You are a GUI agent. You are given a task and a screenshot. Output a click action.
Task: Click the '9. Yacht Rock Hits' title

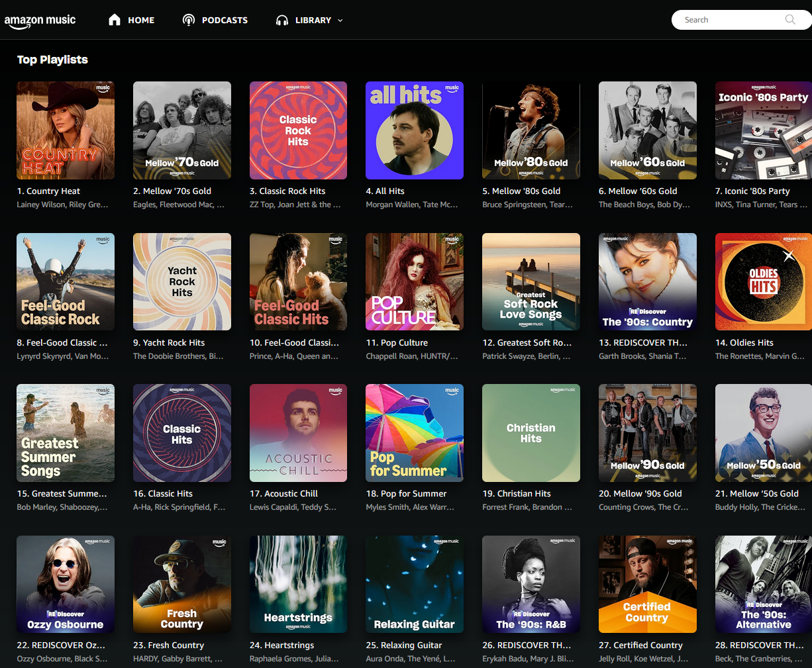(x=169, y=343)
